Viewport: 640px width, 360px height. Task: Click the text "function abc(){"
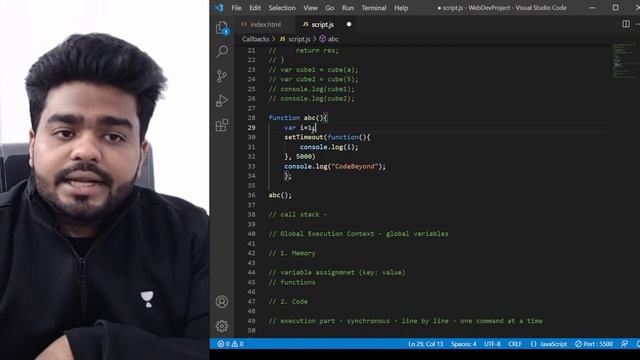click(x=298, y=118)
